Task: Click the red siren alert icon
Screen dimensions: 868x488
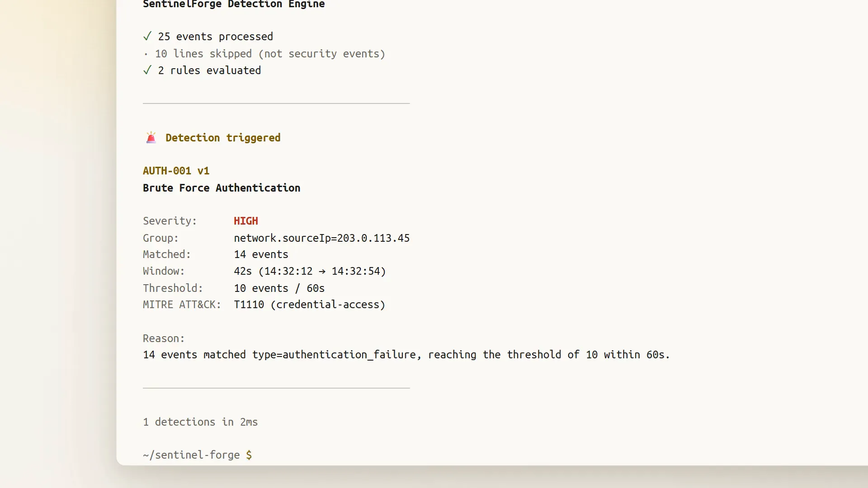Action: coord(151,137)
